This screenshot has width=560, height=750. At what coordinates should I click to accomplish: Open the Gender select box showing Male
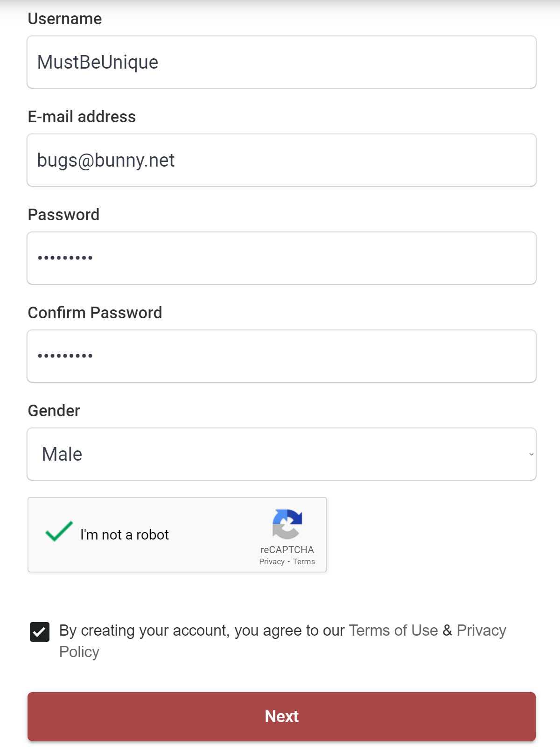pos(281,454)
